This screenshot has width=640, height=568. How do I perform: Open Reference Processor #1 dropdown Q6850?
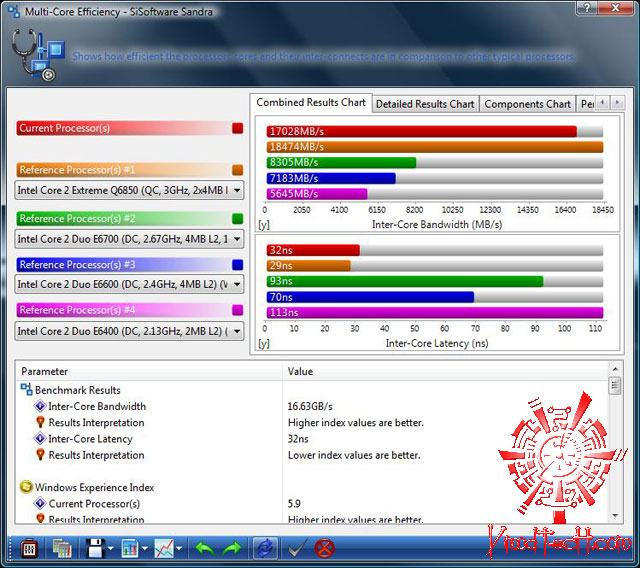129,190
